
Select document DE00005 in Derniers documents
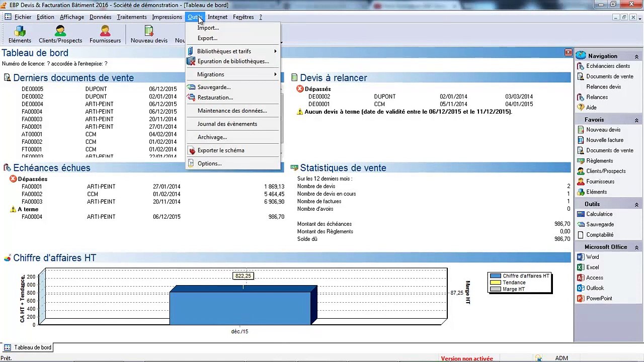click(x=32, y=89)
